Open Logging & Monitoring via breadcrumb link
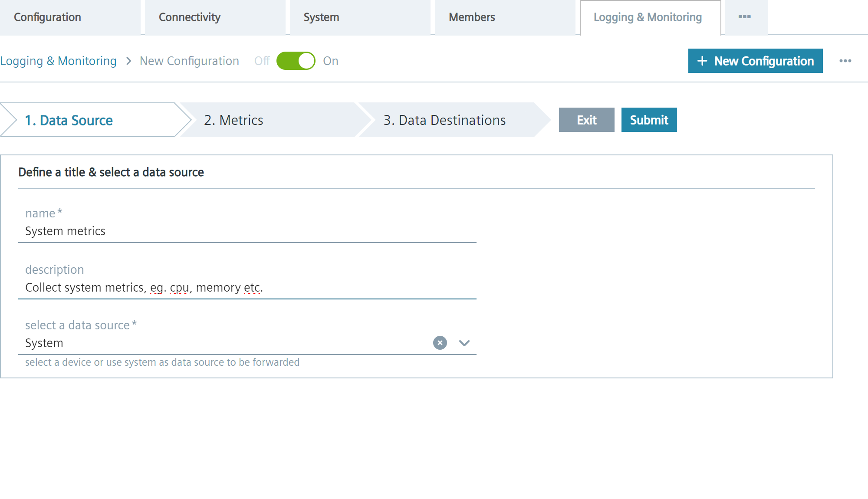The width and height of the screenshot is (868, 499). click(59, 61)
